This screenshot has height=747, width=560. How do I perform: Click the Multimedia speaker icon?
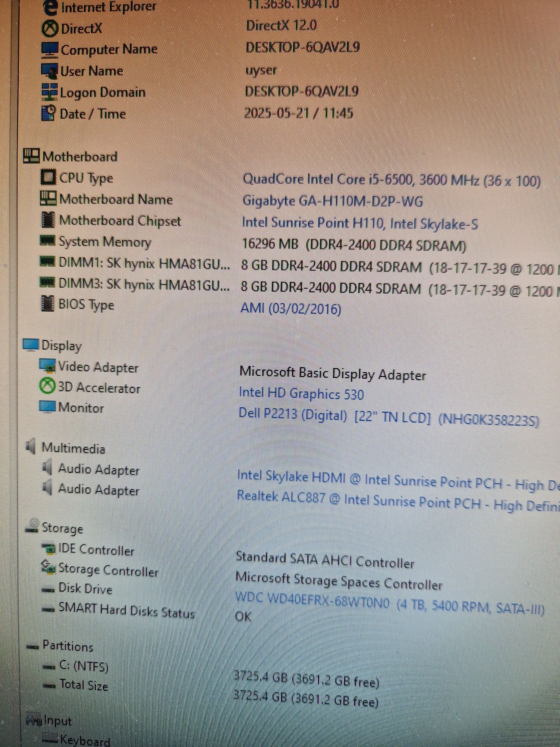pos(31,446)
